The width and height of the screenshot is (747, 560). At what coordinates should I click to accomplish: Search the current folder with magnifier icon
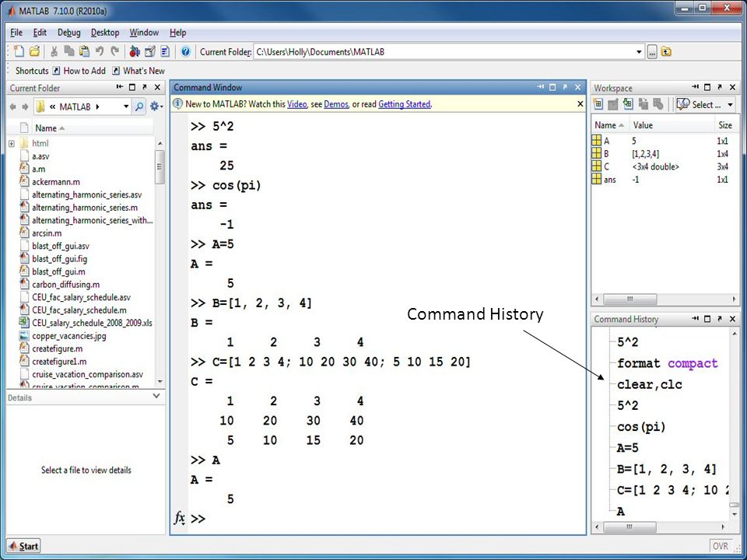pos(139,107)
